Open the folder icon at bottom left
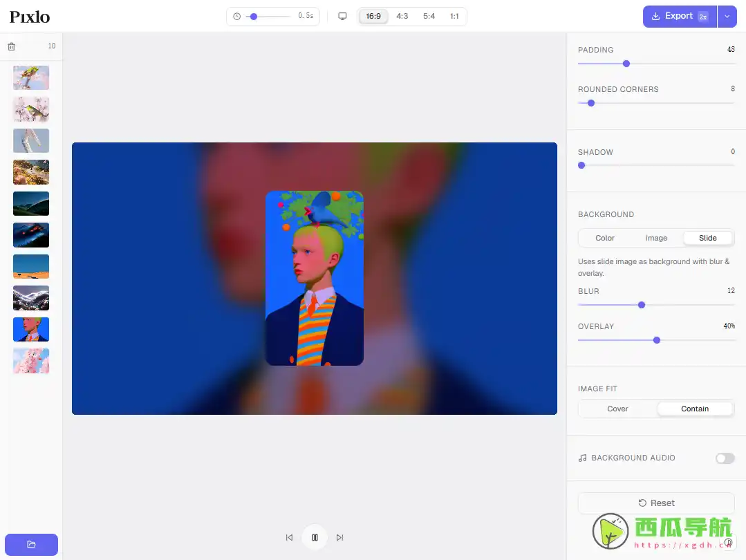Image resolution: width=746 pixels, height=560 pixels. click(x=30, y=544)
